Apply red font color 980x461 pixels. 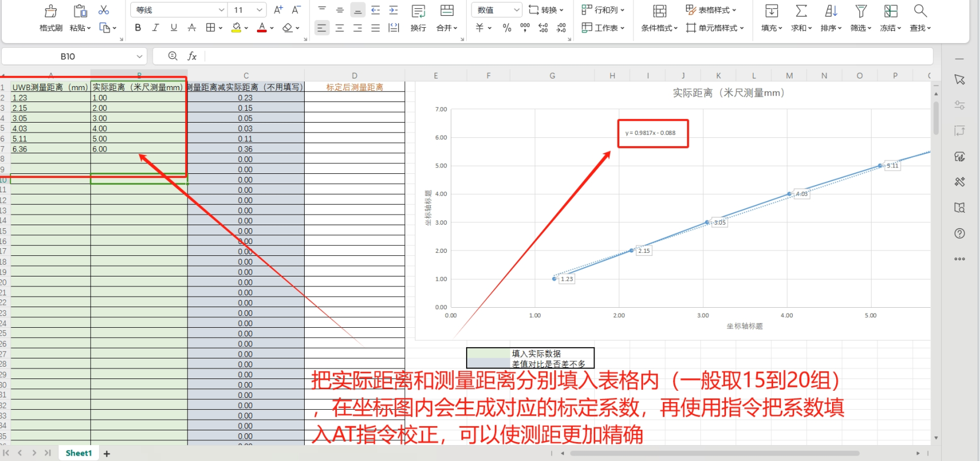262,28
